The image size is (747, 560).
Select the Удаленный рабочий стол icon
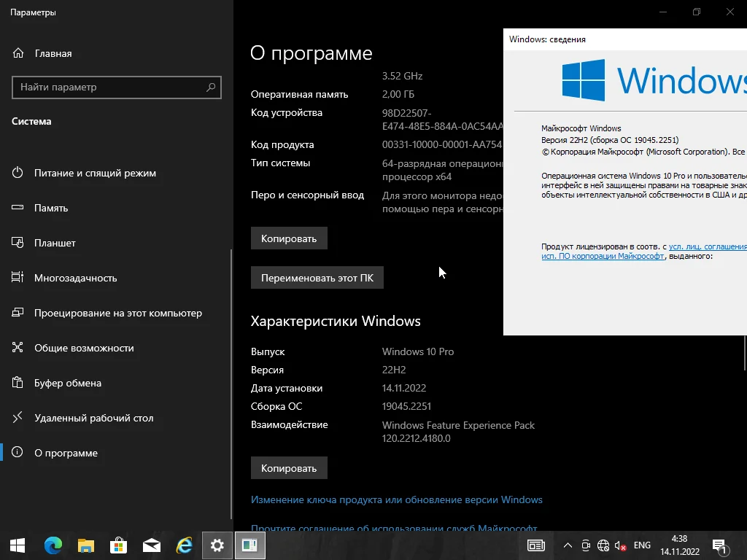18,418
